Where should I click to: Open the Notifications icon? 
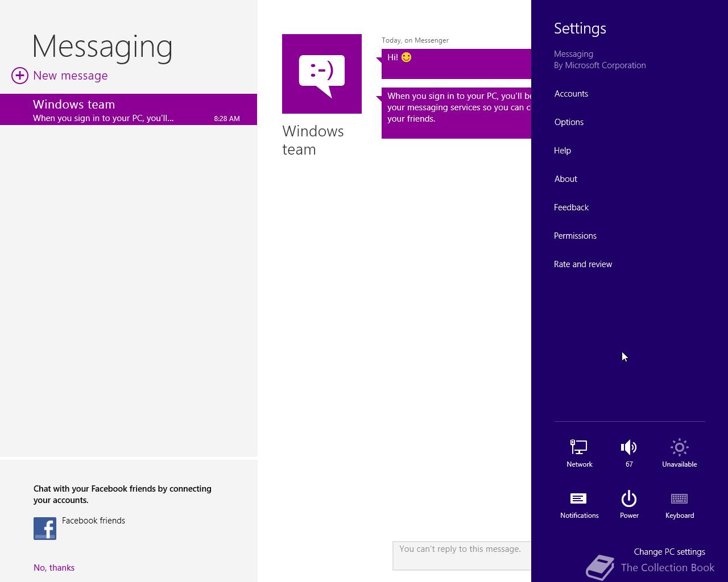point(579,498)
